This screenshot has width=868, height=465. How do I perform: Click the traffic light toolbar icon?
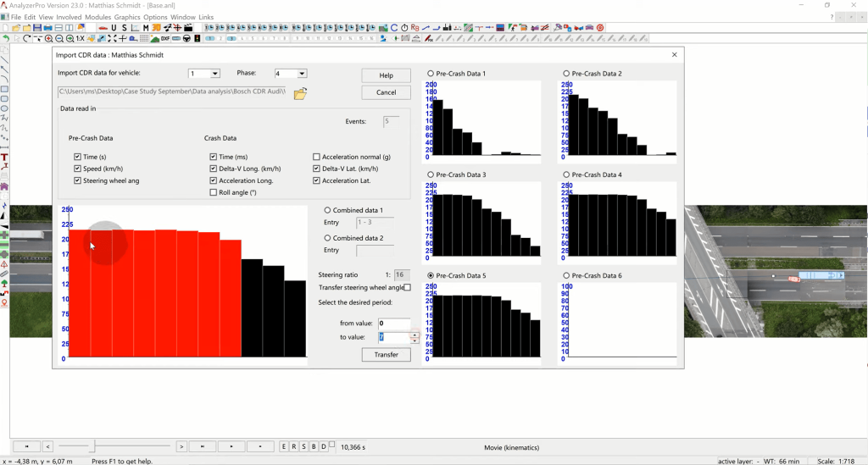click(x=198, y=39)
